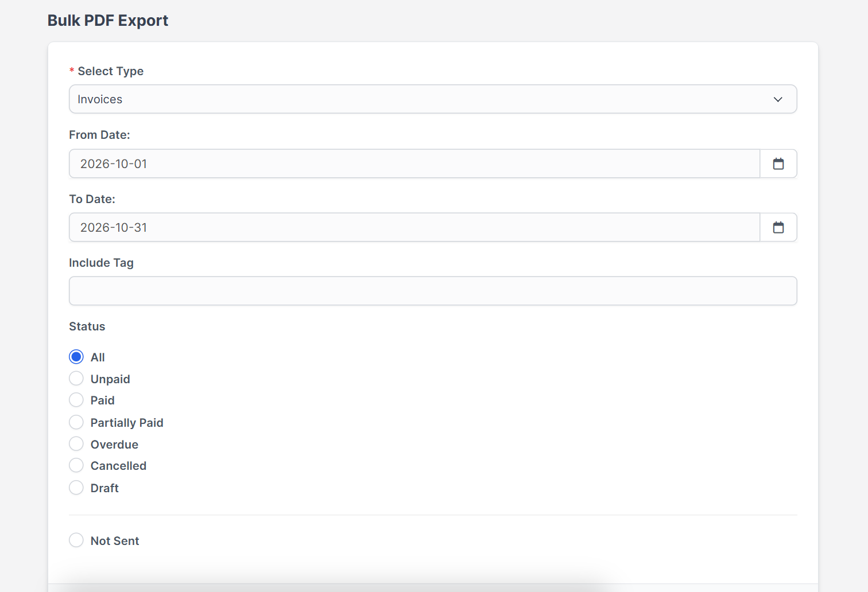The height and width of the screenshot is (592, 868).
Task: Select the Overdue status radio button
Action: pyautogui.click(x=76, y=444)
